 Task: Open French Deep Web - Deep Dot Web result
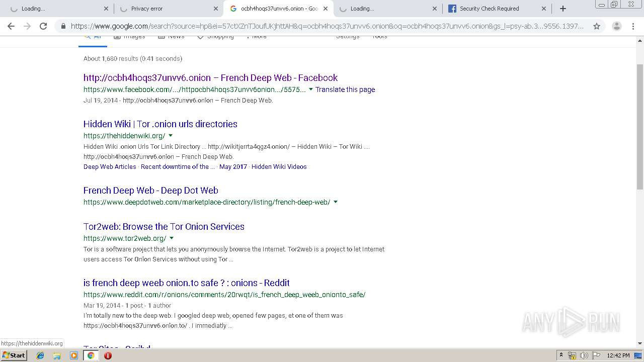[x=150, y=191]
